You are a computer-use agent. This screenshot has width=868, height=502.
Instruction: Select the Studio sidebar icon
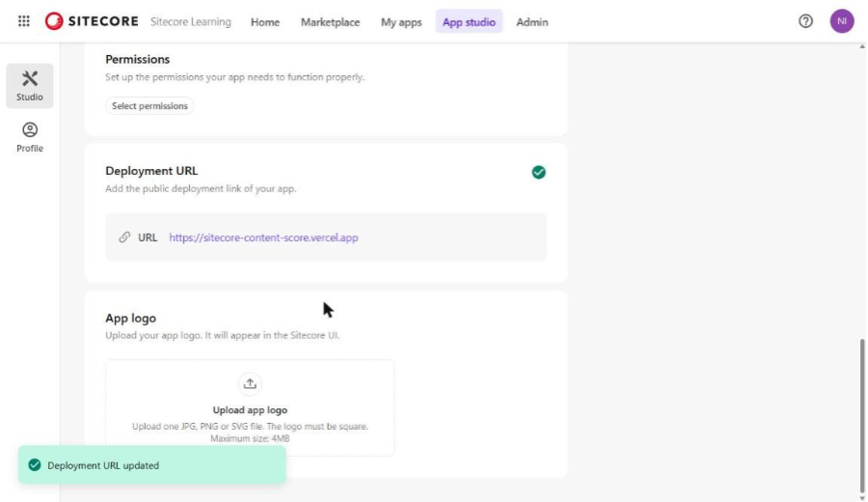[30, 86]
